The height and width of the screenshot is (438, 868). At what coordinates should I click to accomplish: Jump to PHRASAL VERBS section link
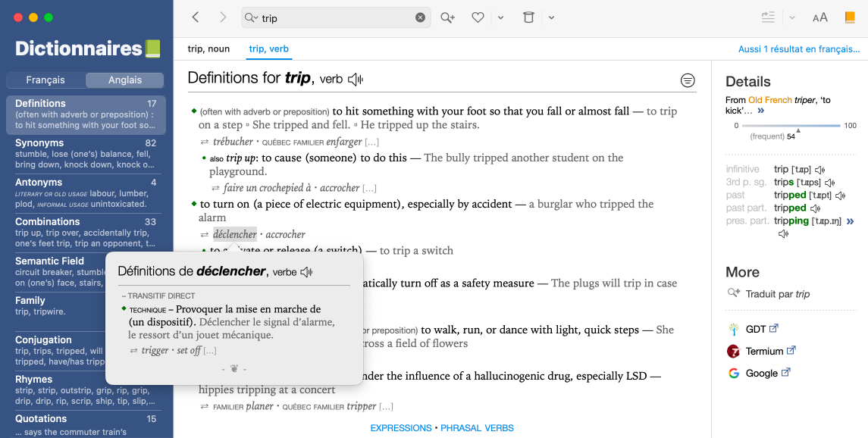(x=477, y=428)
